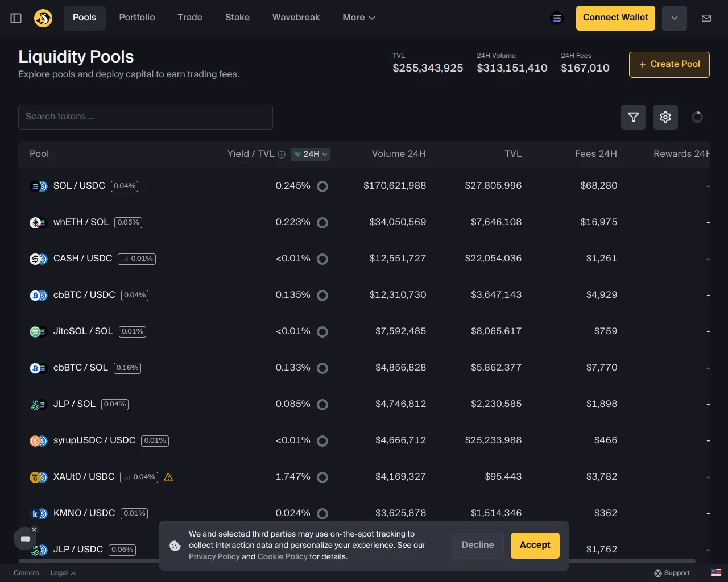Click the Create Pool button
This screenshot has width=728, height=582.
669,65
